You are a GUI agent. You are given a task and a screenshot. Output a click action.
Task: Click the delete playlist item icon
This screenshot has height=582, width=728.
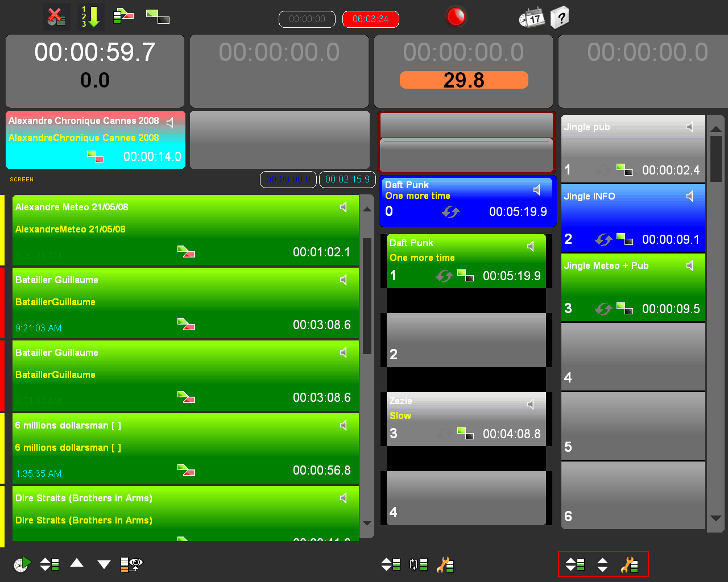(56, 17)
